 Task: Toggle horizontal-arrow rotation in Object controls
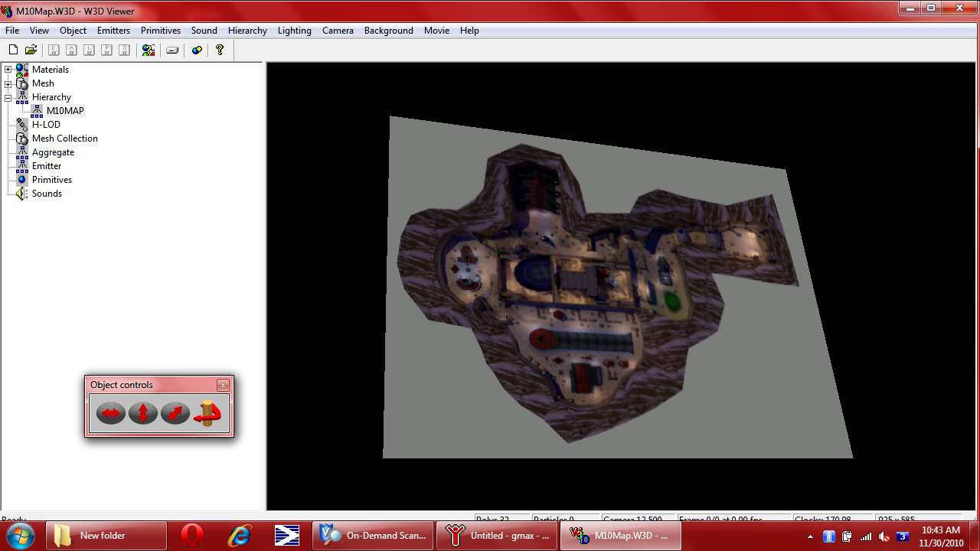pos(111,413)
